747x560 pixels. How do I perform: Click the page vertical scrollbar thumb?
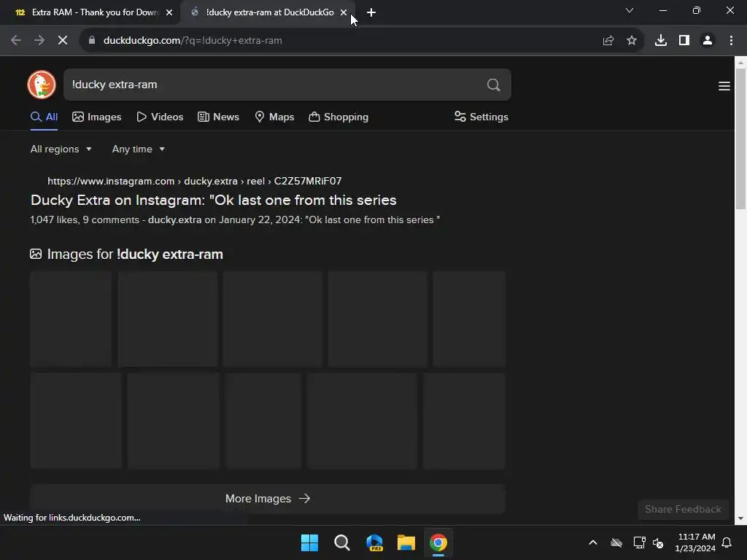[x=740, y=138]
